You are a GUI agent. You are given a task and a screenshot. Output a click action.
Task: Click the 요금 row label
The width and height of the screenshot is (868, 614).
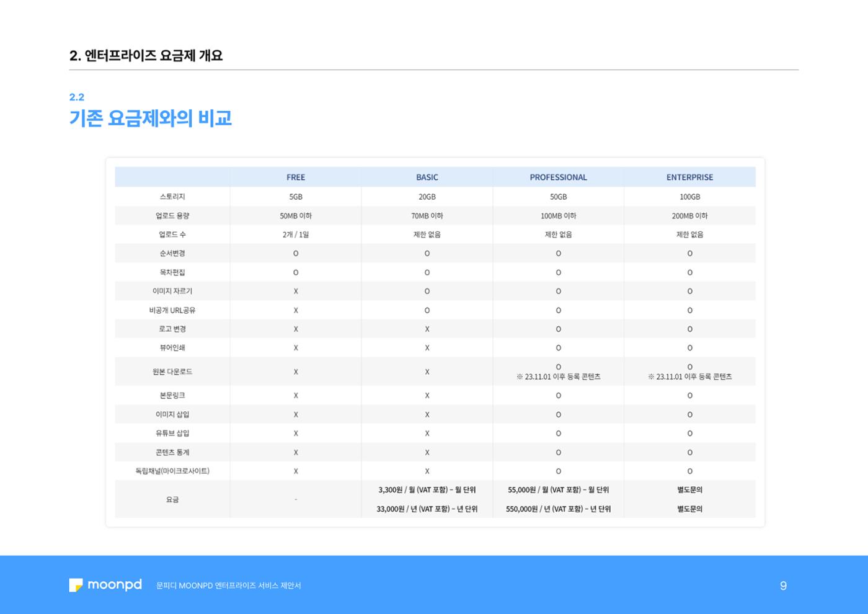[172, 499]
